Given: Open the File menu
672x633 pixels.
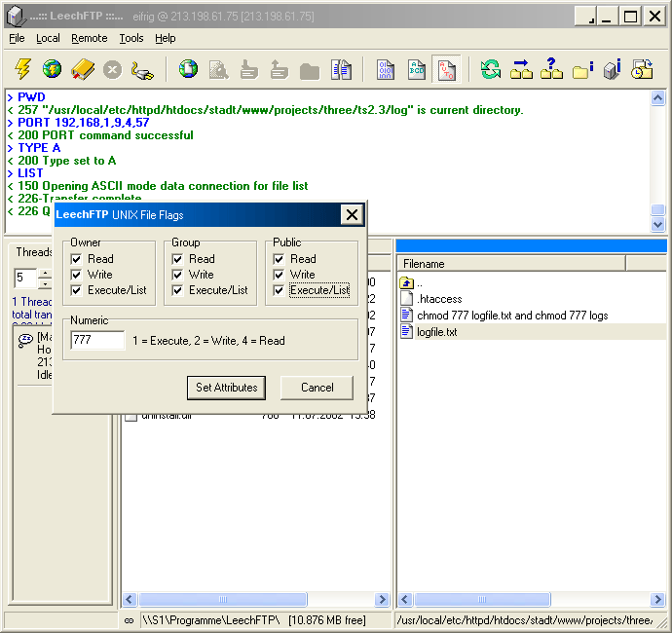Looking at the screenshot, I should pos(17,39).
